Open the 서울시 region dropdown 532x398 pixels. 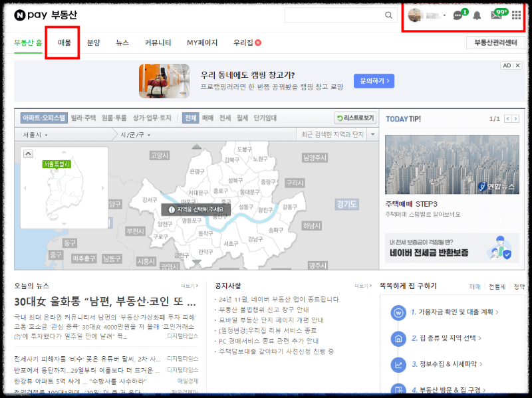click(35, 135)
